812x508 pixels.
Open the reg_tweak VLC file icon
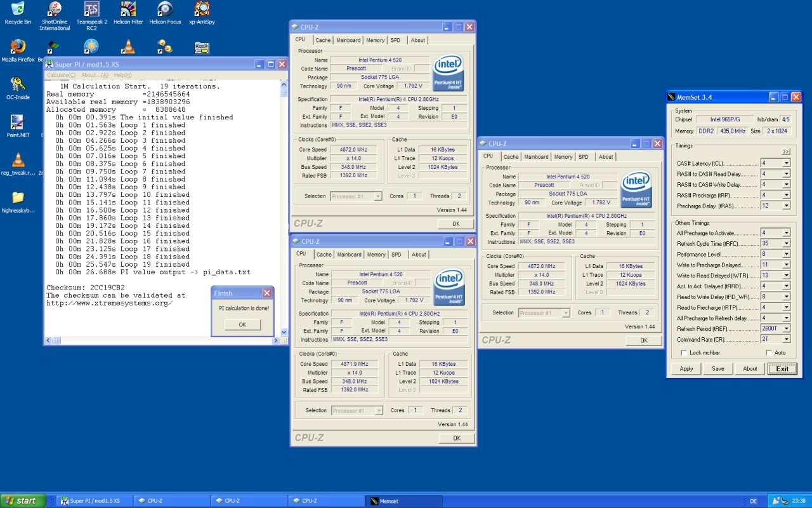tap(18, 159)
